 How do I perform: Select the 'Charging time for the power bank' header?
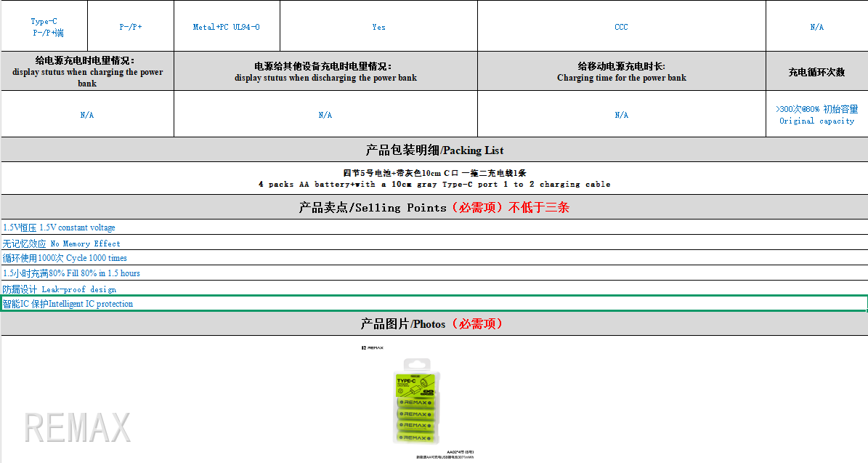point(621,72)
